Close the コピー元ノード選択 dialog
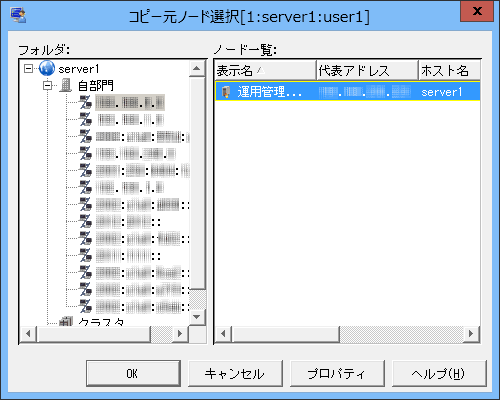Viewport: 500px width, 400px height. coord(477,11)
